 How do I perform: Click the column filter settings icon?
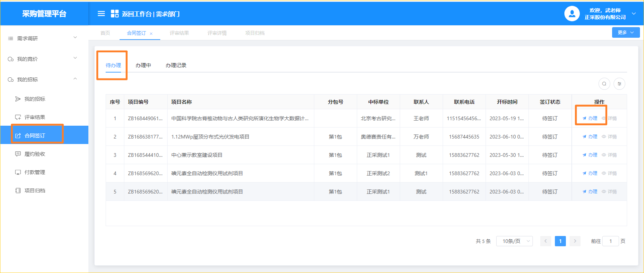(619, 84)
